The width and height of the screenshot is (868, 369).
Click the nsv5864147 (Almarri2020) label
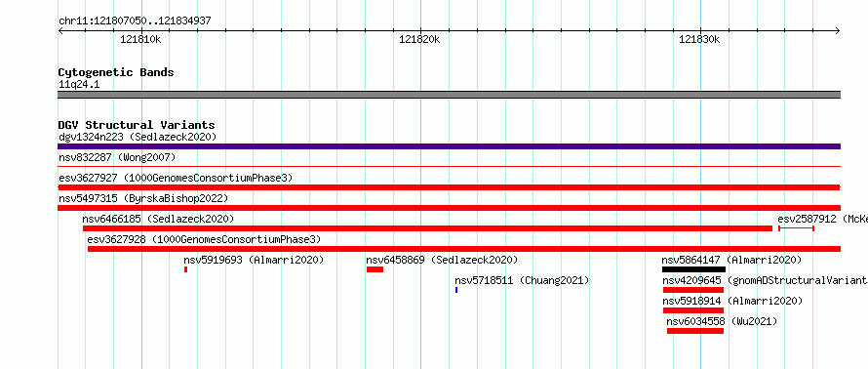click(731, 260)
